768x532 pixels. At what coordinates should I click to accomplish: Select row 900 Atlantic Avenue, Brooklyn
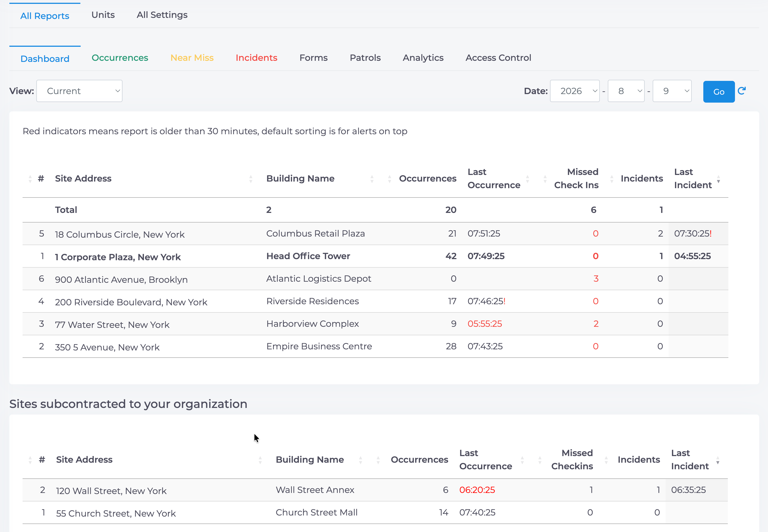pyautogui.click(x=375, y=279)
